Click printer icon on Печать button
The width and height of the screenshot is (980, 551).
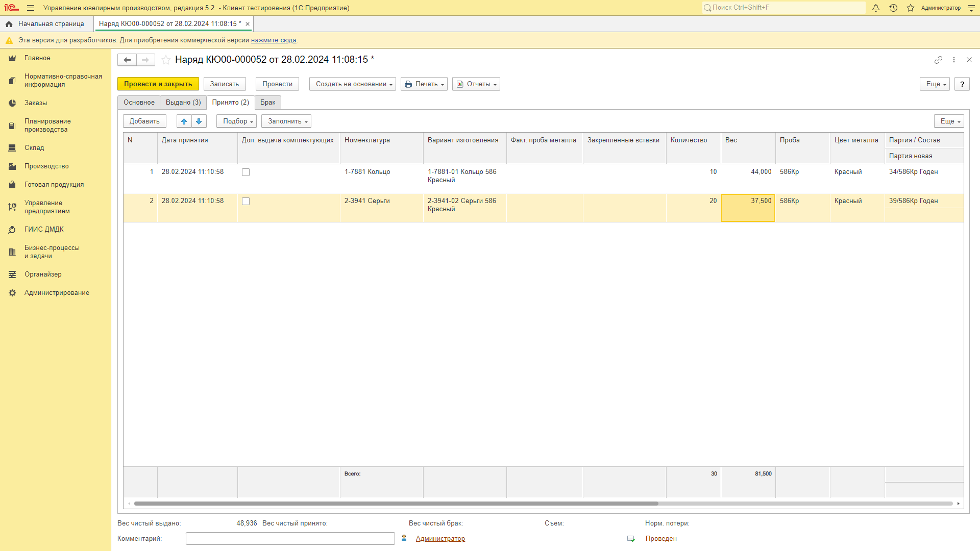(408, 84)
